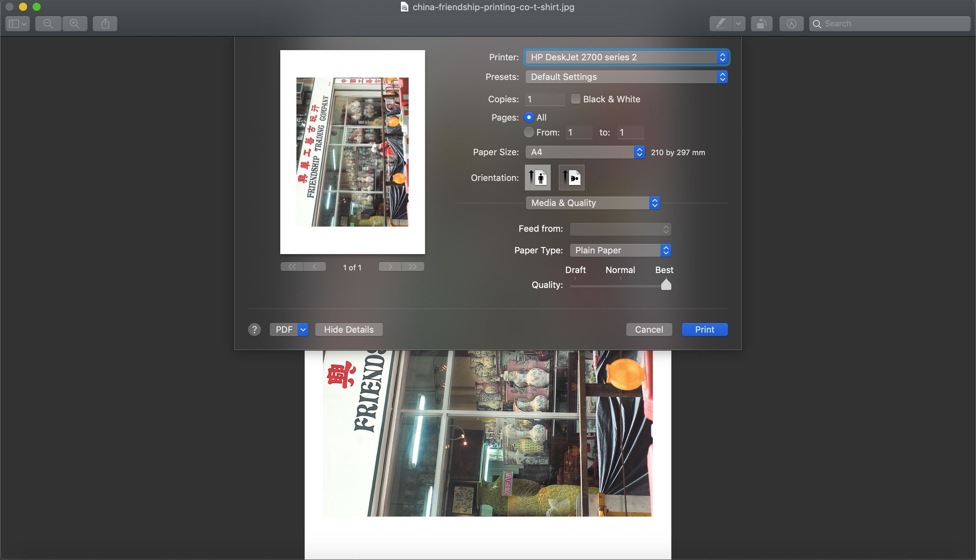Go to last page in preview
The height and width of the screenshot is (560, 976).
[413, 267]
